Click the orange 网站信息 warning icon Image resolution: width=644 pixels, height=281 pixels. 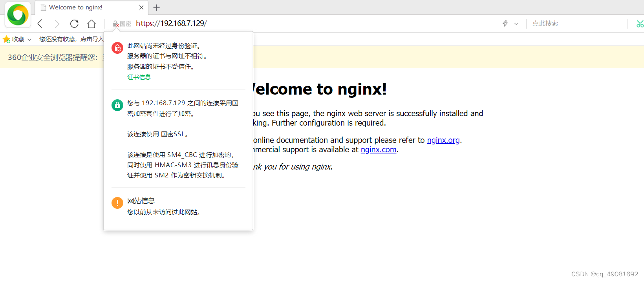pyautogui.click(x=117, y=203)
